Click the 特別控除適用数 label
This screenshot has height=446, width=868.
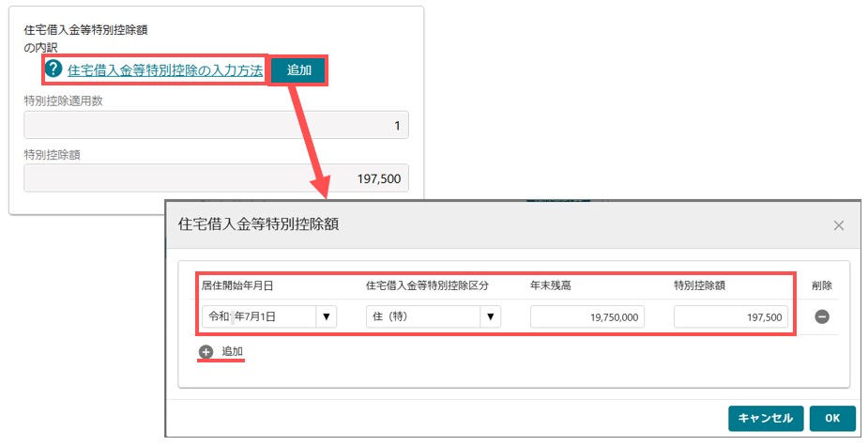(63, 100)
